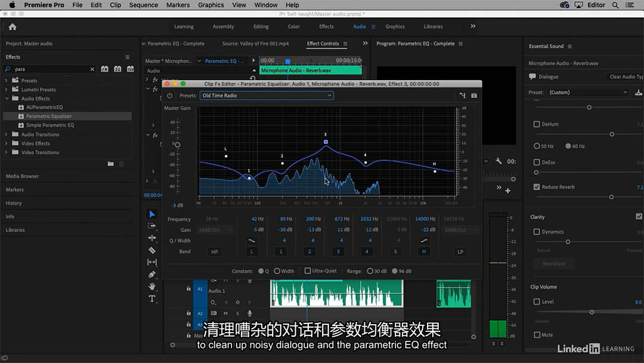Open the Markers menu
Image resolution: width=644 pixels, height=363 pixels.
tap(178, 5)
